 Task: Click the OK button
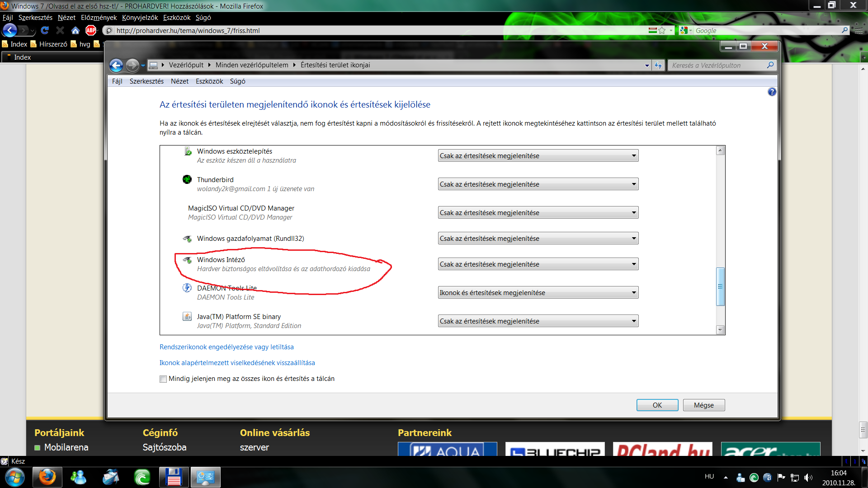[x=657, y=405]
